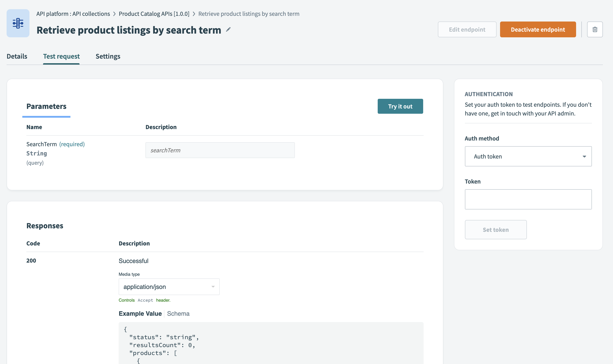The width and height of the screenshot is (613, 364).
Task: Select the Example Value view
Action: (x=140, y=314)
